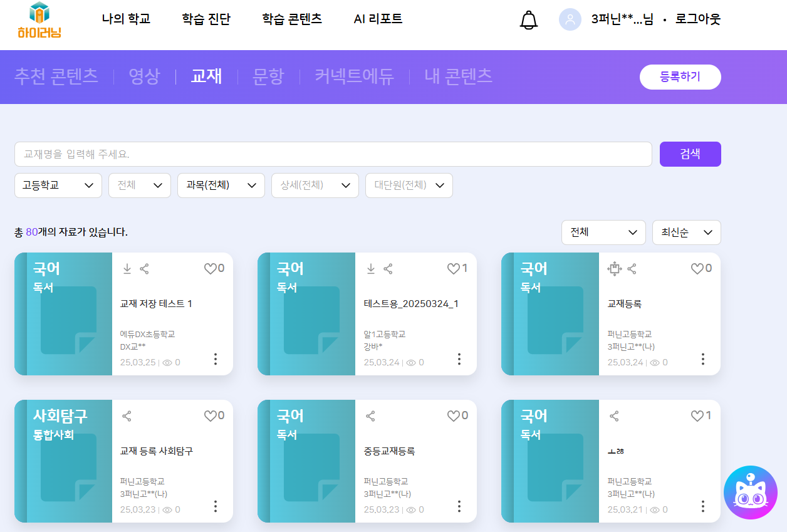The width and height of the screenshot is (787, 532).
Task: Download the '교재 저장 테스트 1' textbook
Action: pyautogui.click(x=127, y=269)
